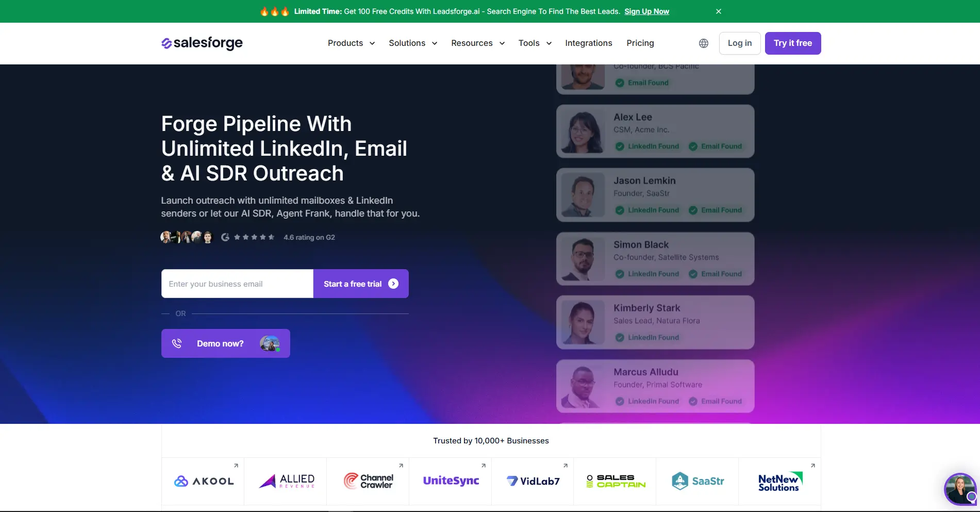The height and width of the screenshot is (512, 980).
Task: Click the customer avatar stack near the rating
Action: [x=187, y=237]
